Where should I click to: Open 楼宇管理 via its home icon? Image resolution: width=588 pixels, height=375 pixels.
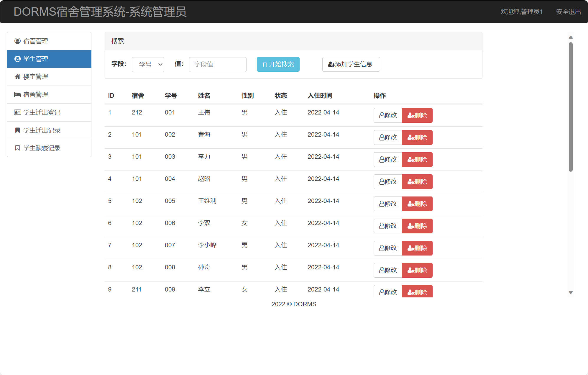click(17, 77)
